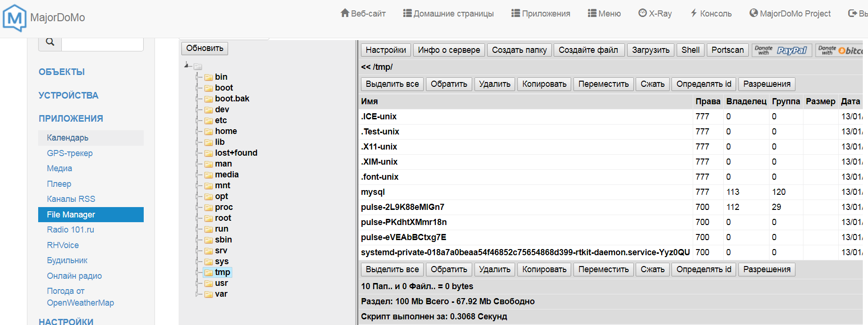The width and height of the screenshot is (868, 325).
Task: Click the PayPal donate badge
Action: (x=782, y=50)
